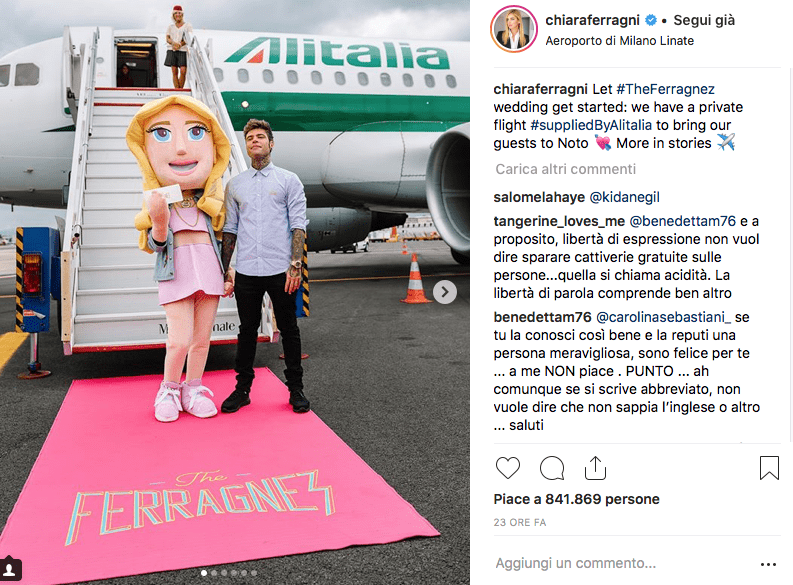
Task: Jump to the second carousel dot
Action: point(214,573)
